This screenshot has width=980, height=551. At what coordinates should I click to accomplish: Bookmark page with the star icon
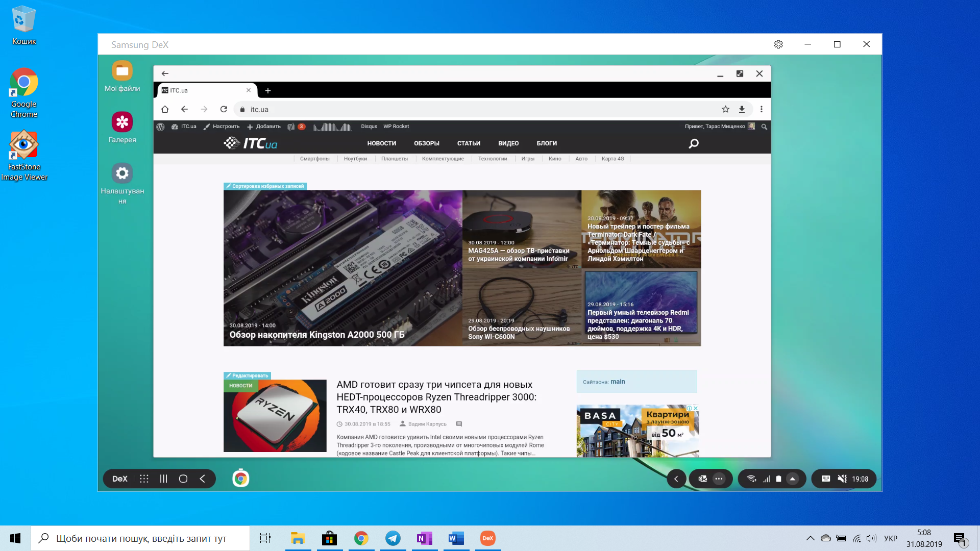(x=725, y=109)
